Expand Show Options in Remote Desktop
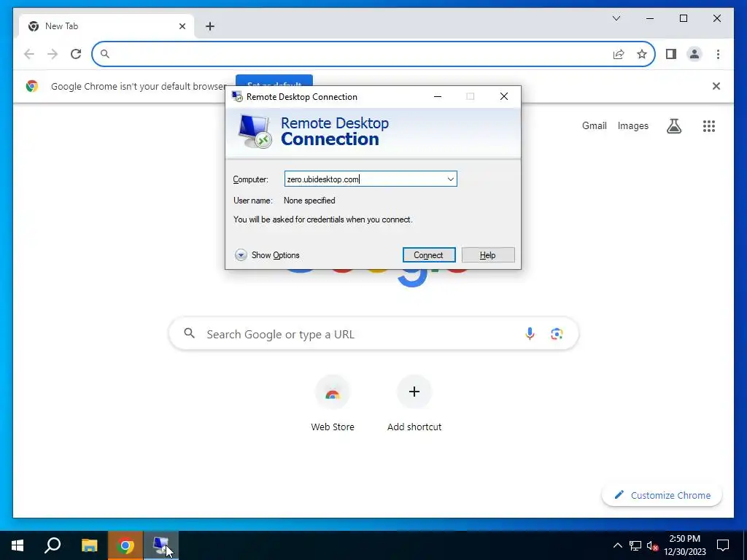The height and width of the screenshot is (560, 747). (267, 255)
